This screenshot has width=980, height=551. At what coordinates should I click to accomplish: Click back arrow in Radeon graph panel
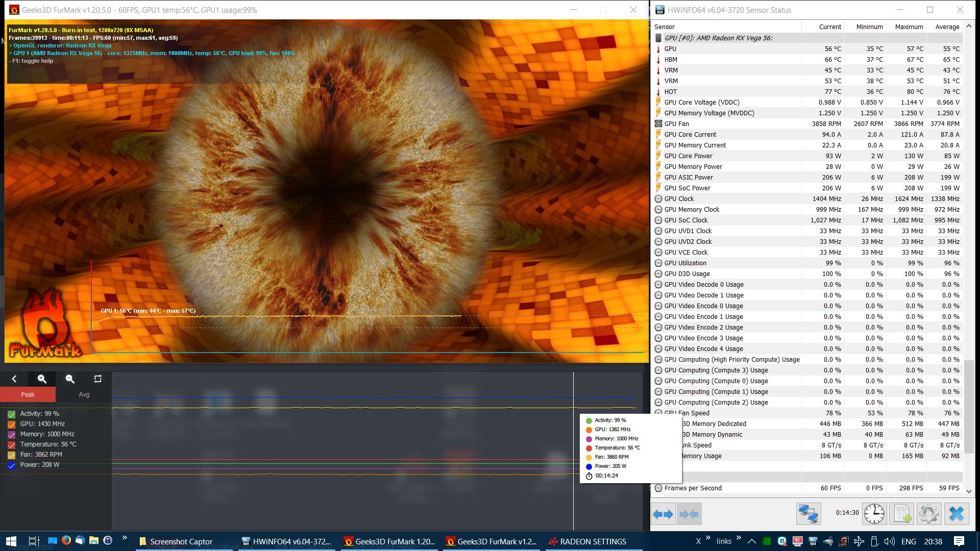(x=14, y=379)
